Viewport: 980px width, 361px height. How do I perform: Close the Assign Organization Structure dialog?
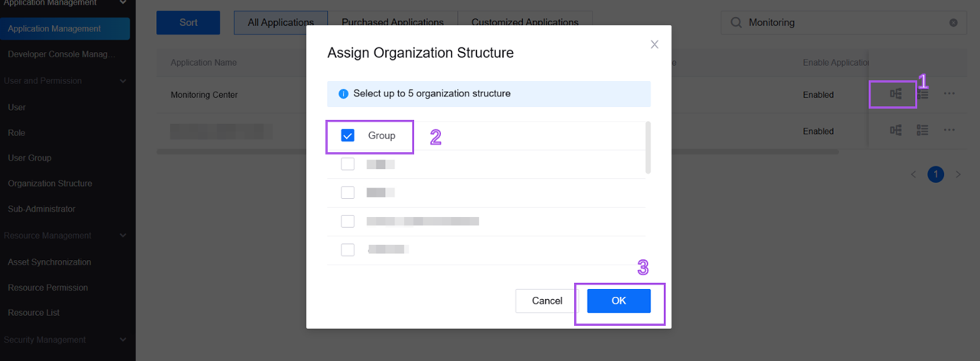click(x=655, y=45)
